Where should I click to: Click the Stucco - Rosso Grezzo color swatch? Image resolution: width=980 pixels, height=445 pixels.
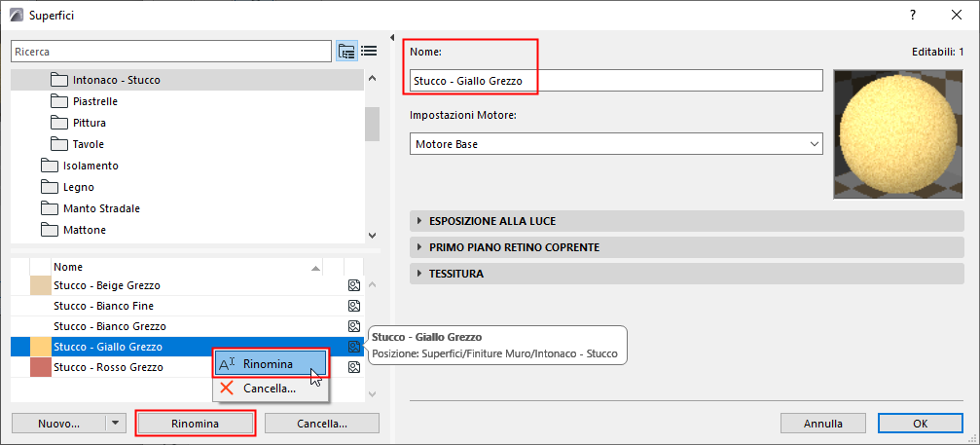(x=41, y=368)
